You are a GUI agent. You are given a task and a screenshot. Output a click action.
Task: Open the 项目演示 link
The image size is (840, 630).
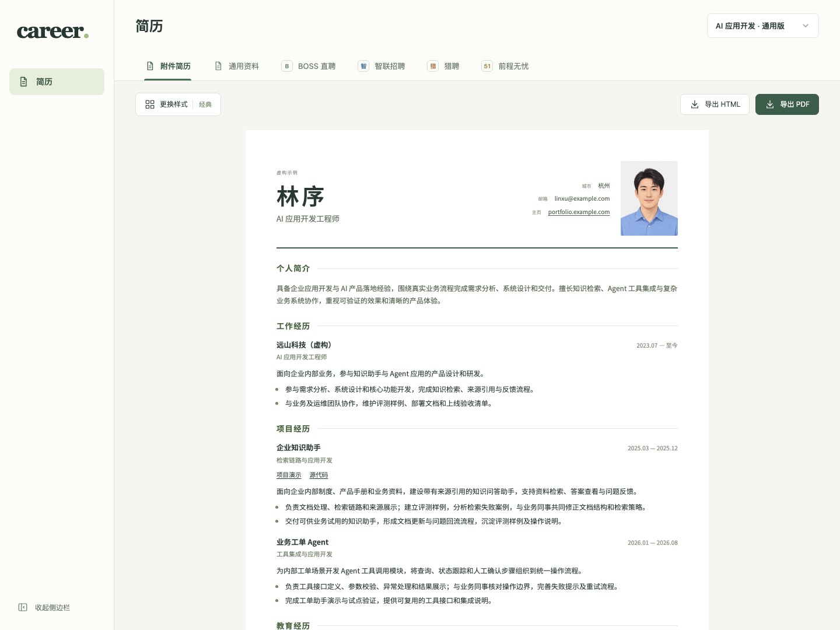point(289,475)
